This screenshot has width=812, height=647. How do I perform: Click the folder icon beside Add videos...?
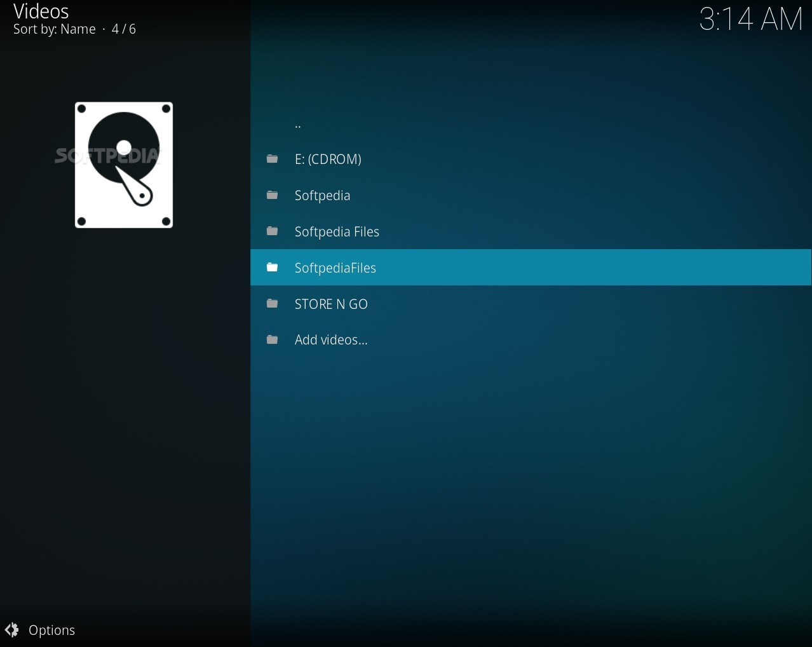coord(272,340)
